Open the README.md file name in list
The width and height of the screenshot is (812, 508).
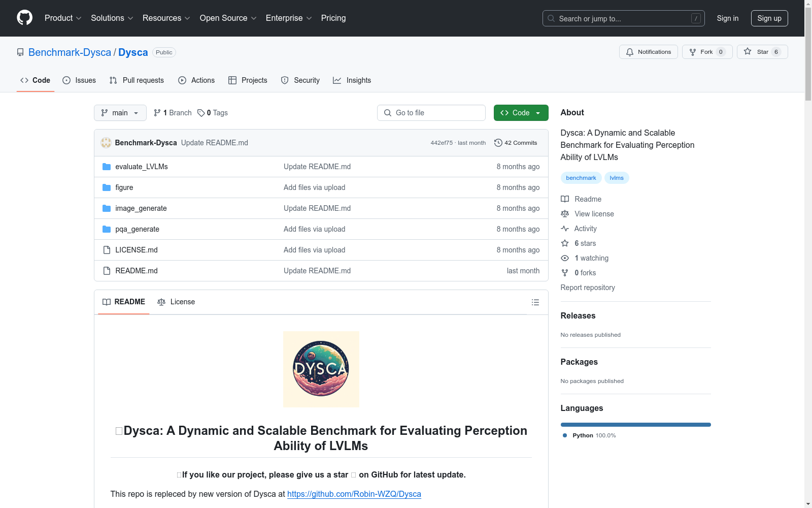pyautogui.click(x=137, y=271)
